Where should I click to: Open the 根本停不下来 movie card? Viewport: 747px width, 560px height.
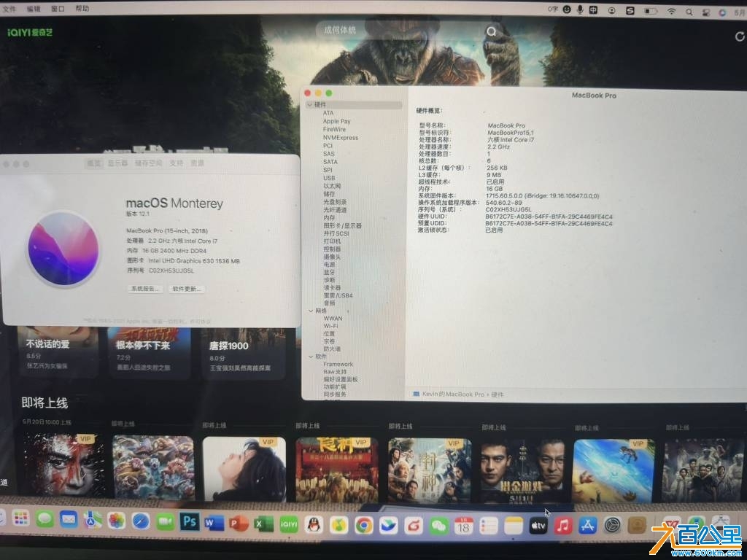tap(149, 352)
